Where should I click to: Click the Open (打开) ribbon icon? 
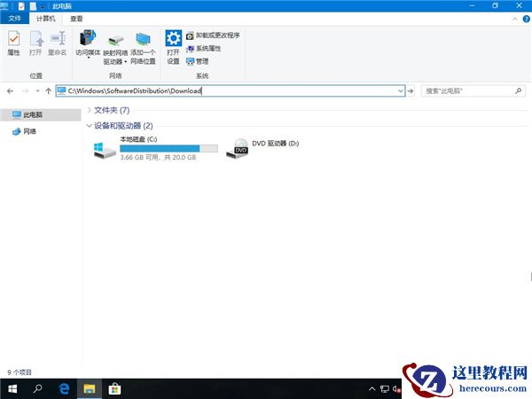coord(35,43)
